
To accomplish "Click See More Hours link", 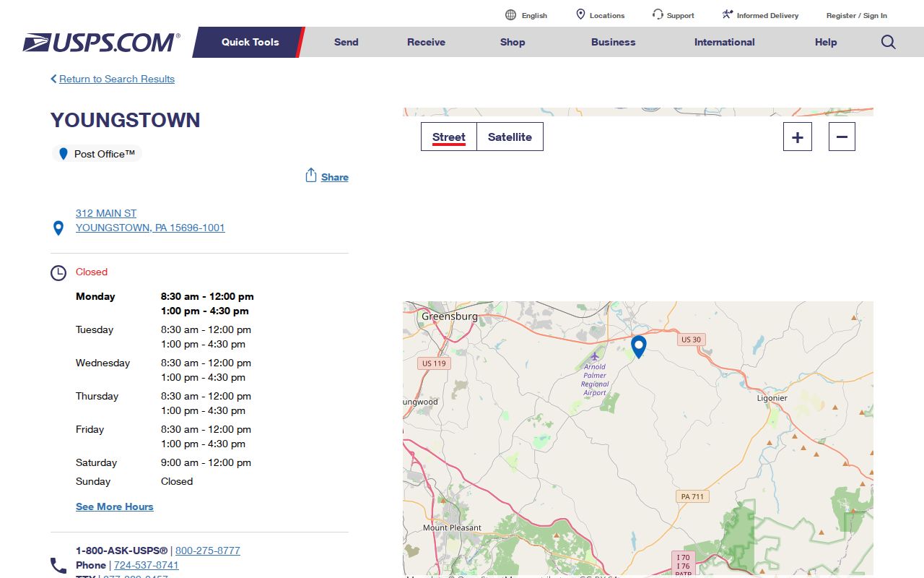I will tap(115, 506).
